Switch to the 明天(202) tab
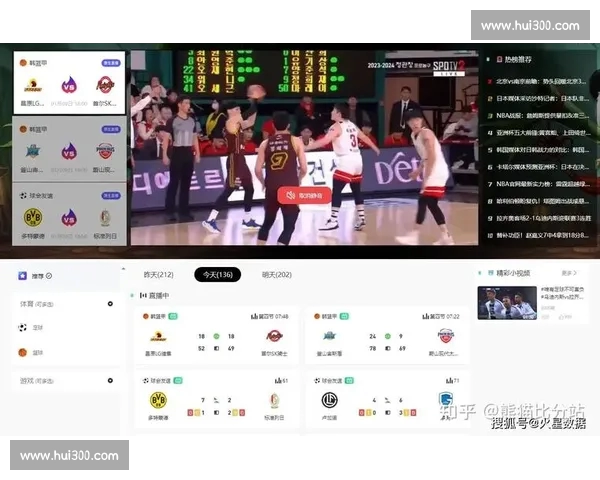Screen dimensions: 600x480 click(x=275, y=275)
